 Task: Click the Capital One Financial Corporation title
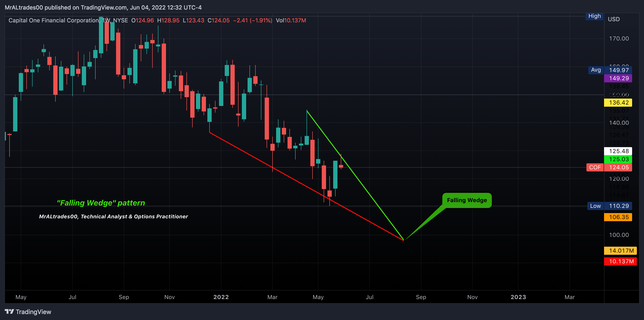(x=54, y=20)
